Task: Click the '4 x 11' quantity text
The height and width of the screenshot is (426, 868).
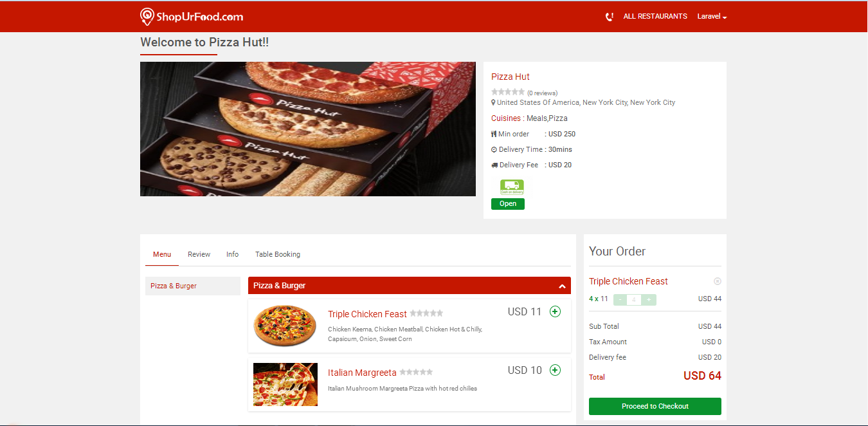Action: click(599, 299)
